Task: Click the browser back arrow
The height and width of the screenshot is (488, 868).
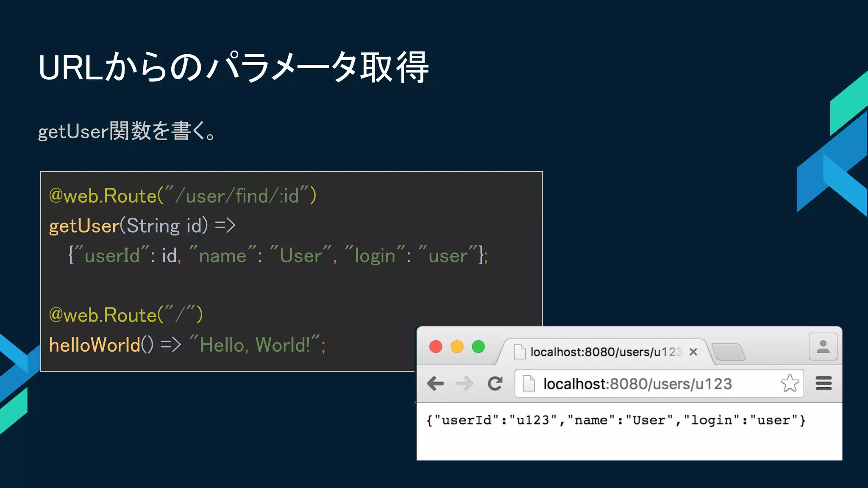Action: [435, 384]
